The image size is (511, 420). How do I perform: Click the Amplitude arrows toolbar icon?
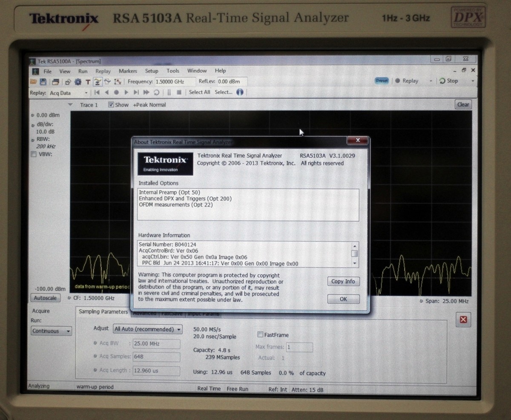click(x=118, y=82)
